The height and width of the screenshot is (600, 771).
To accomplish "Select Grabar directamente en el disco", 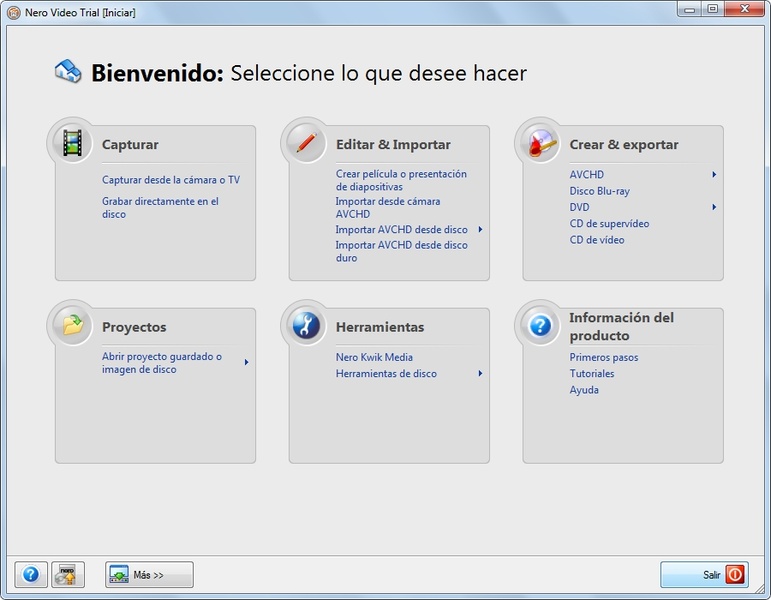I will [160, 208].
